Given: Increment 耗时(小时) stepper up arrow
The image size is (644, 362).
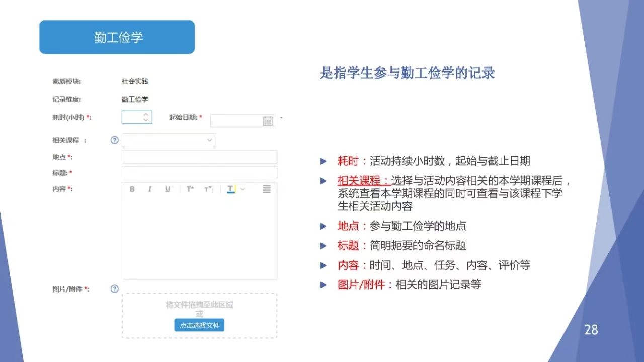Looking at the screenshot, I should point(146,114).
